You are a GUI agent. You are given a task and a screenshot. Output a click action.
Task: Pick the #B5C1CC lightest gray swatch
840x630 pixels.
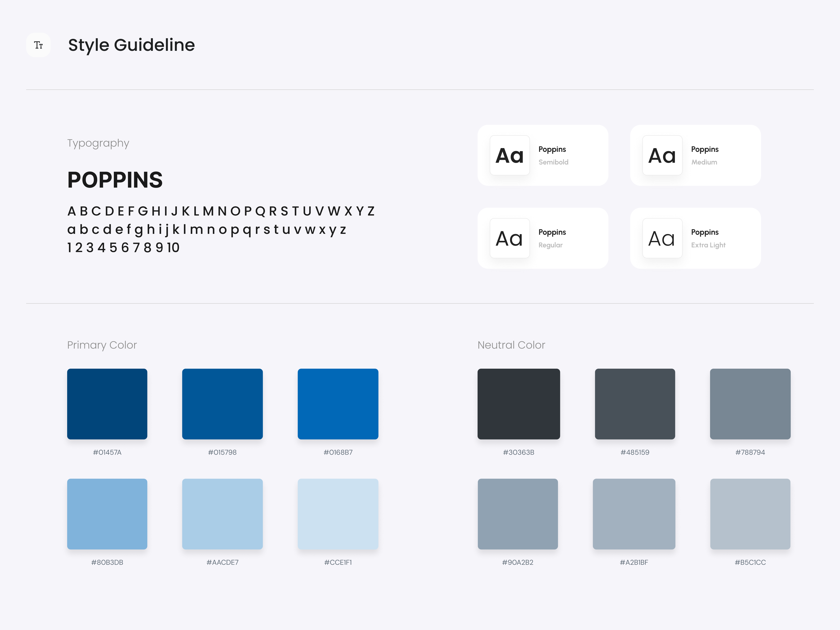click(750, 514)
